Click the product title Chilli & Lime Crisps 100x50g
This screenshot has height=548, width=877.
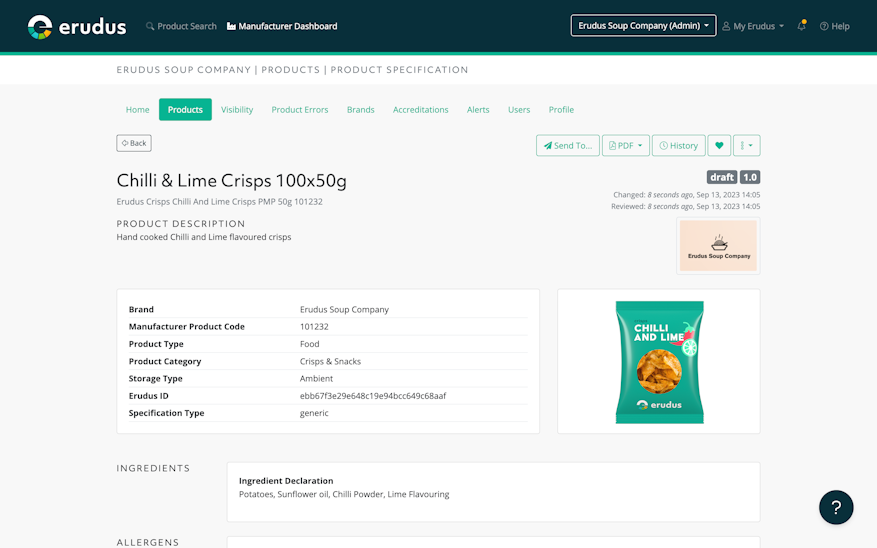(232, 181)
